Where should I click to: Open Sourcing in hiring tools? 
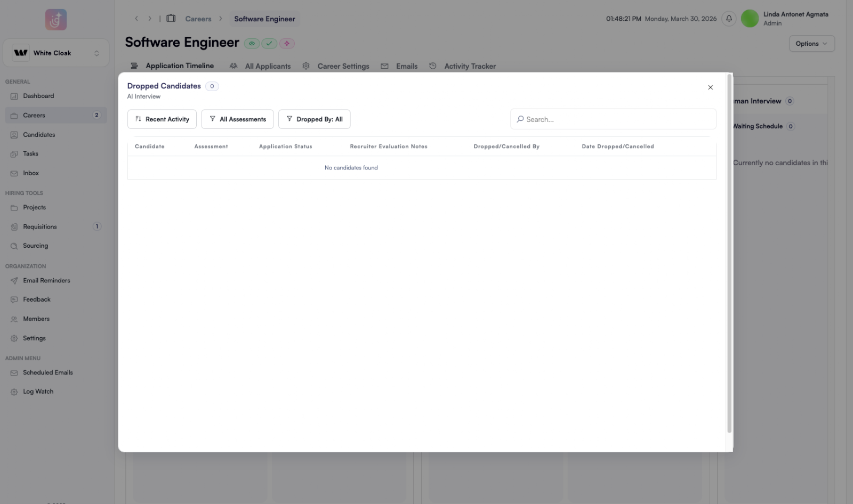35,246
